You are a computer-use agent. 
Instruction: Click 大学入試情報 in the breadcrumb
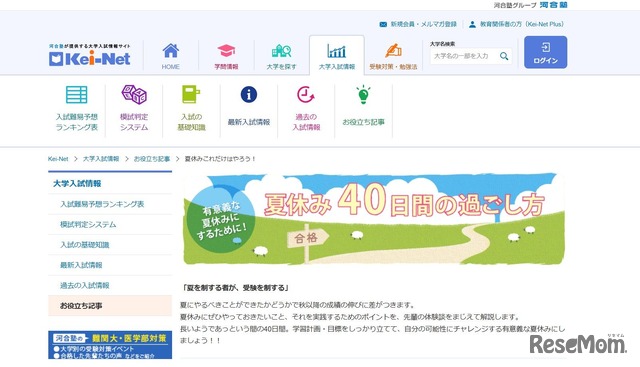[101, 159]
